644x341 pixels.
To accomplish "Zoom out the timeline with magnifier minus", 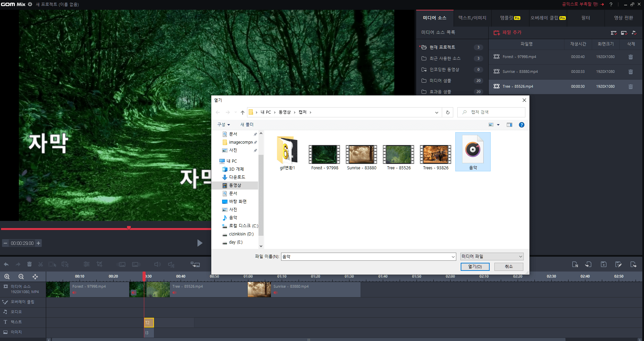I will 21,277.
